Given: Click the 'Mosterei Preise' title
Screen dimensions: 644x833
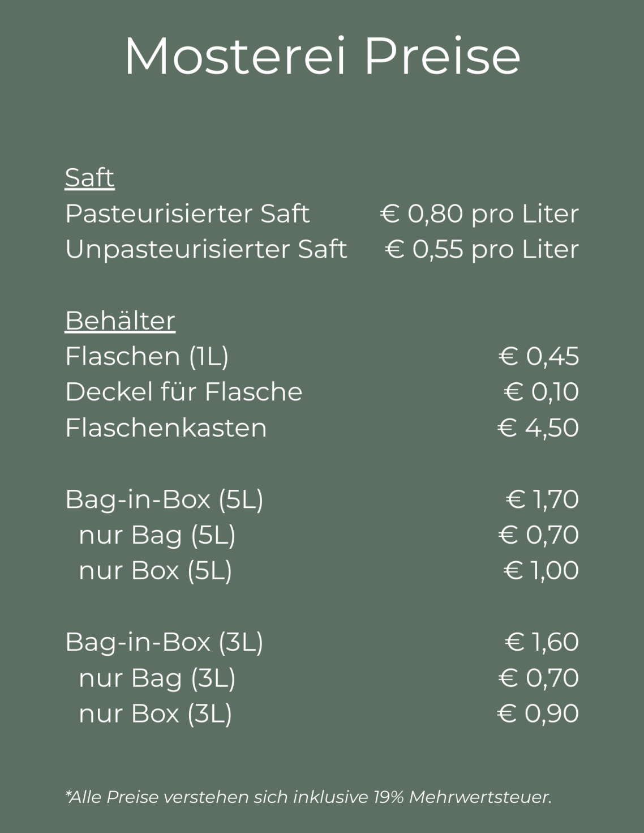Looking at the screenshot, I should pyautogui.click(x=322, y=56).
